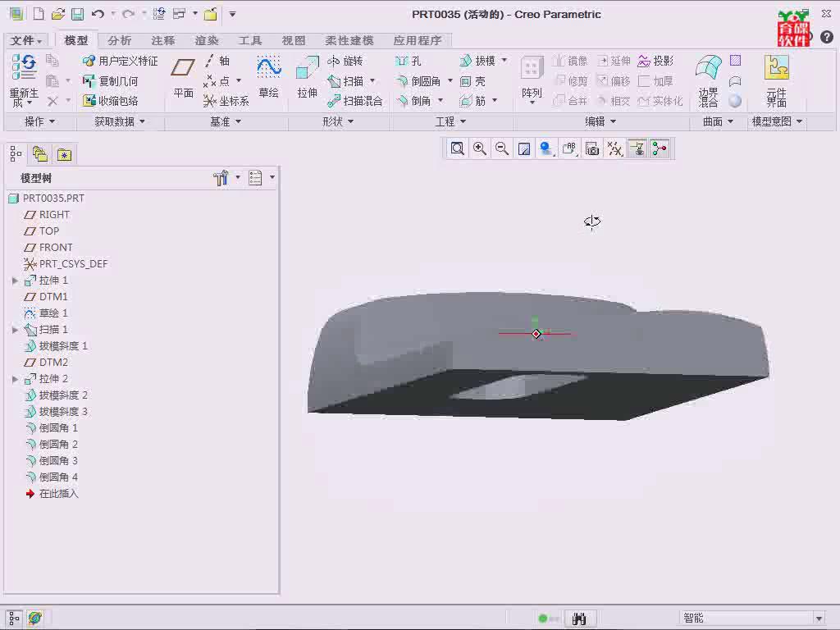Select the 倒圆角 4 feature
The height and width of the screenshot is (630, 840).
click(x=52, y=477)
